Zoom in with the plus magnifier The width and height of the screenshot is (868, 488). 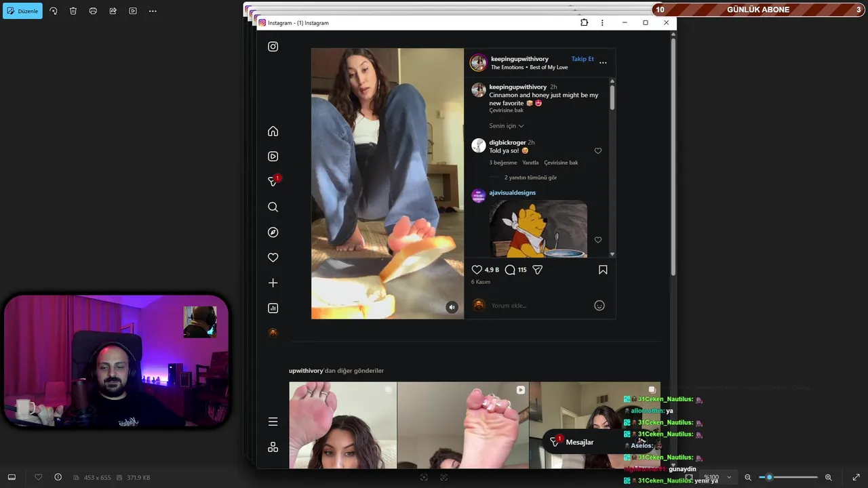[x=828, y=477]
